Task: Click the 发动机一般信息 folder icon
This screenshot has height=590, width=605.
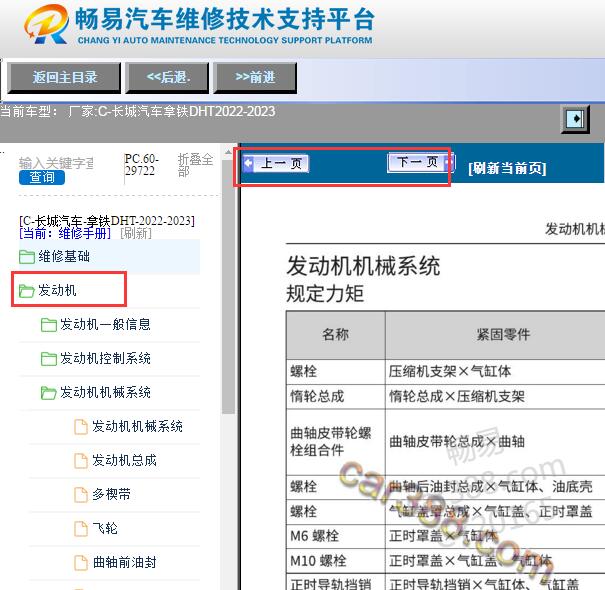Action: [49, 325]
